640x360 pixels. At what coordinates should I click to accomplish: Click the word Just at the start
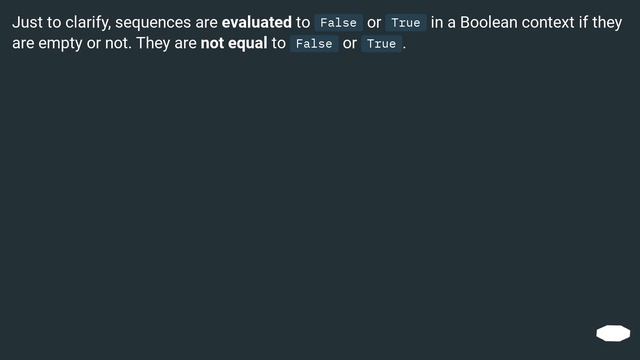point(27,22)
